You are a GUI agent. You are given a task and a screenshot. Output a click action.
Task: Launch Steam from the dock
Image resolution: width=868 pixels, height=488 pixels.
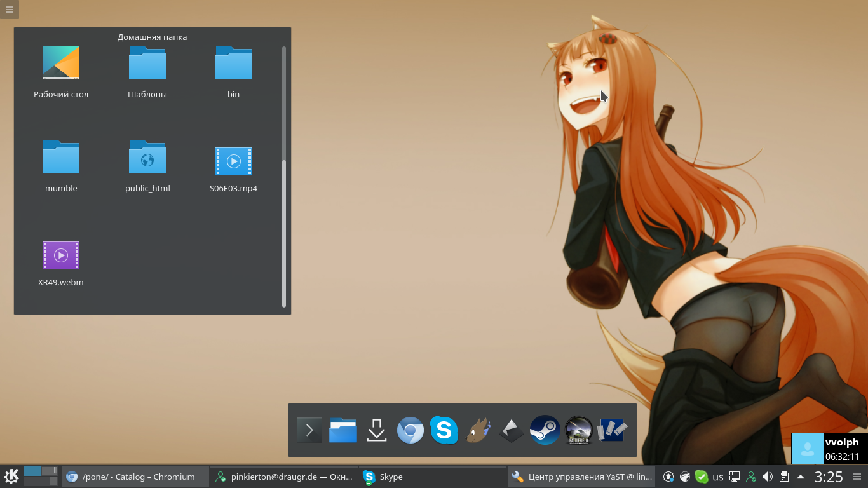(x=545, y=430)
